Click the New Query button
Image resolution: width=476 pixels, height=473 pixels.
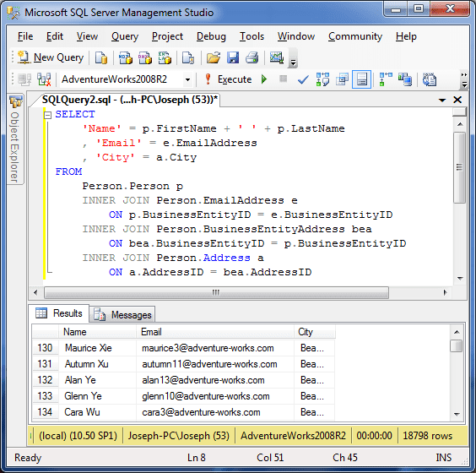tap(51, 57)
